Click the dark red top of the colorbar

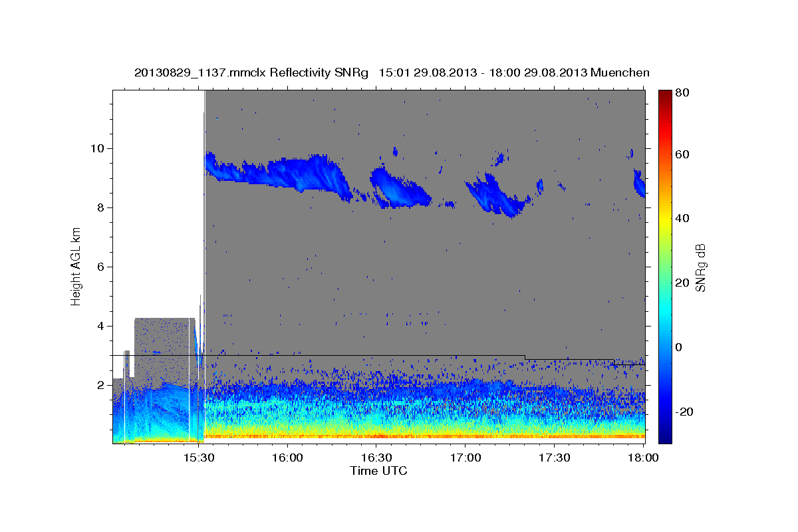664,96
